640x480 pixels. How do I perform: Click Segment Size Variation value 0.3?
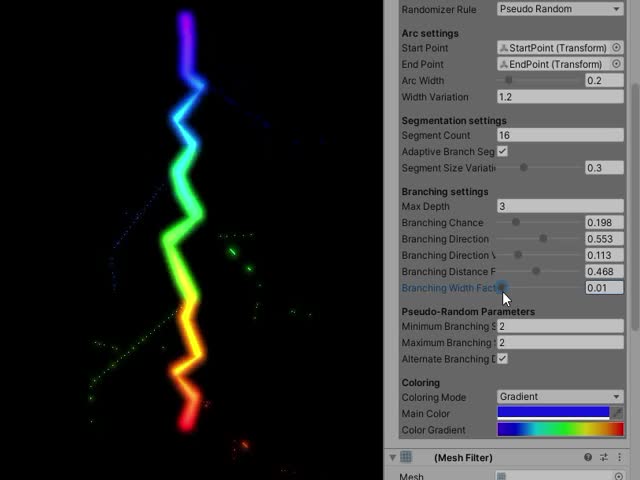point(604,168)
